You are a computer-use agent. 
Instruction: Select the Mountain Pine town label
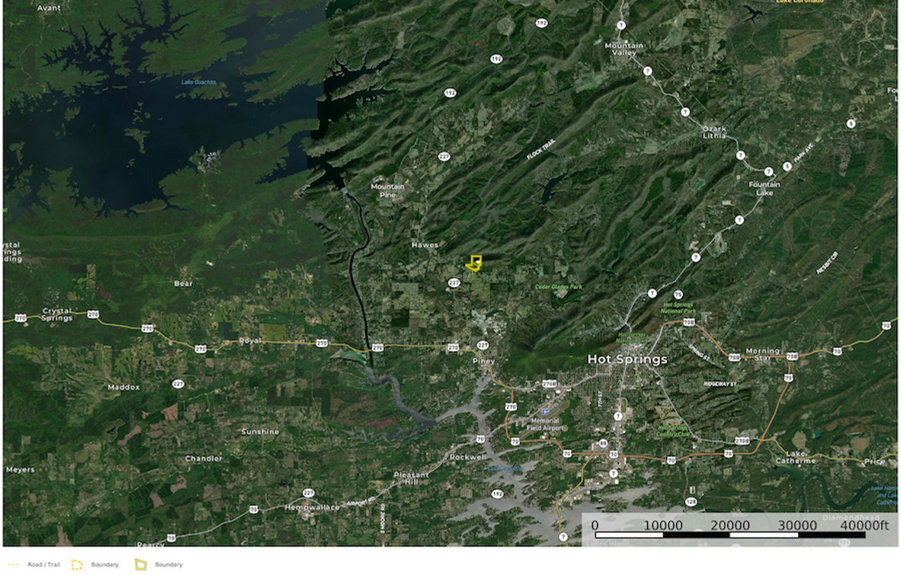[x=387, y=190]
